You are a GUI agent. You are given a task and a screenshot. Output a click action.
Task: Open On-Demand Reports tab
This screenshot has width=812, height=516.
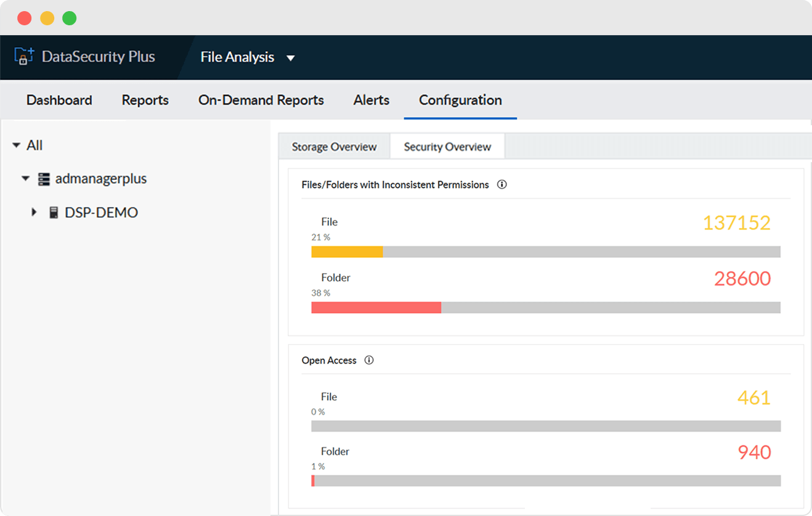click(261, 100)
